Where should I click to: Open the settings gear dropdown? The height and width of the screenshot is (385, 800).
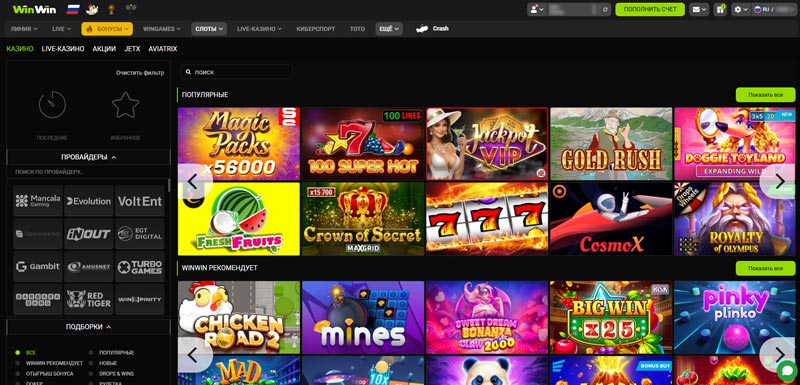(740, 9)
